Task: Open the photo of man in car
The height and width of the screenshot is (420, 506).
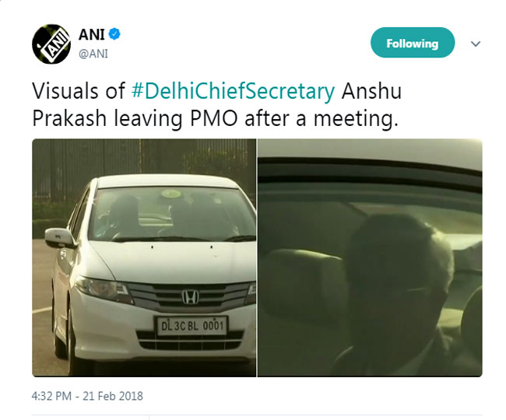Action: point(370,257)
